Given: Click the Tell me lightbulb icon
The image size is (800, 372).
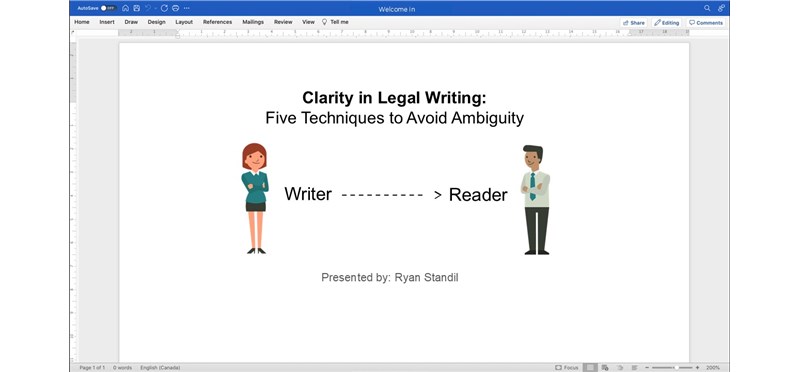Looking at the screenshot, I should pyautogui.click(x=324, y=22).
